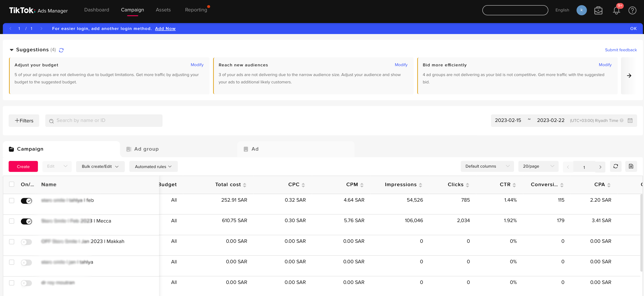This screenshot has height=296, width=644.
Task: Switch to the Ad group tab
Action: 179,149
